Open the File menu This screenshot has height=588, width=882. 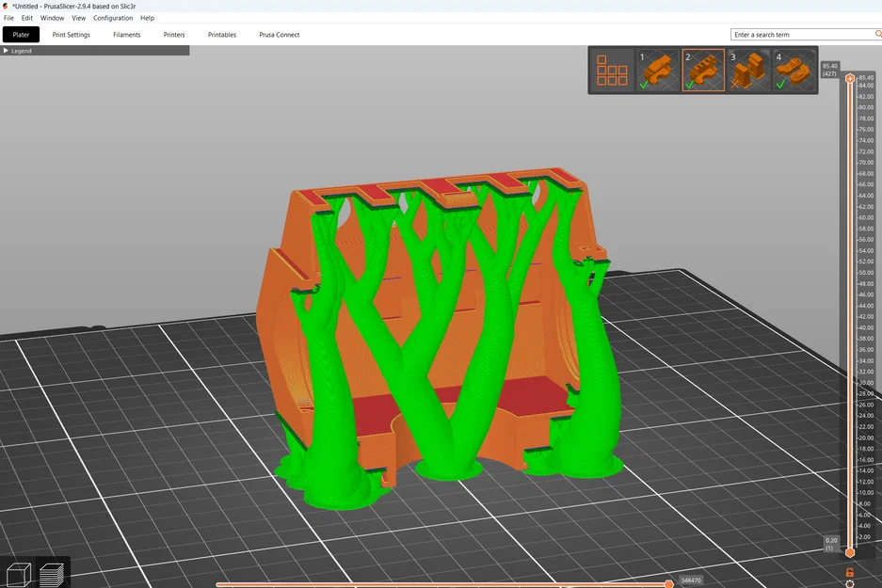(x=8, y=18)
